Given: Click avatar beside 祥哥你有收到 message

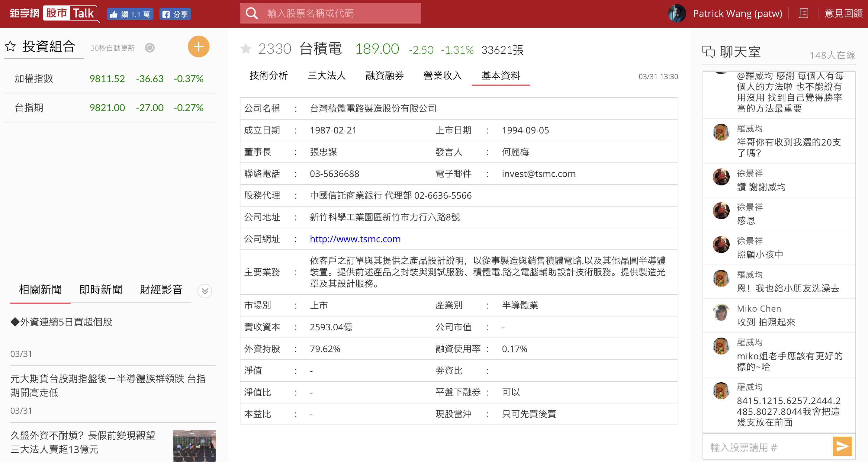Looking at the screenshot, I should [x=721, y=132].
